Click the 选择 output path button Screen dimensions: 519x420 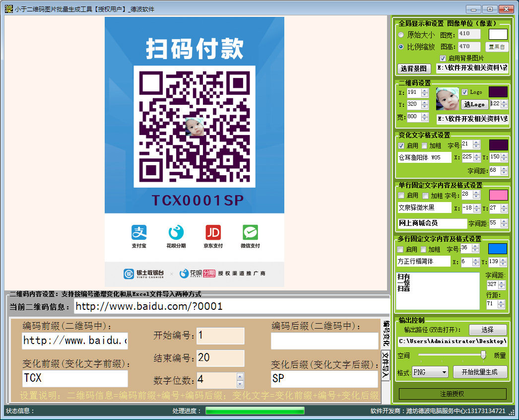tap(488, 330)
